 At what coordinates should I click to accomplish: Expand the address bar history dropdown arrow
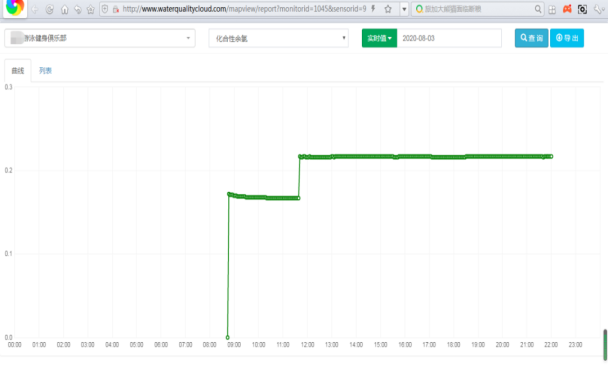point(404,9)
